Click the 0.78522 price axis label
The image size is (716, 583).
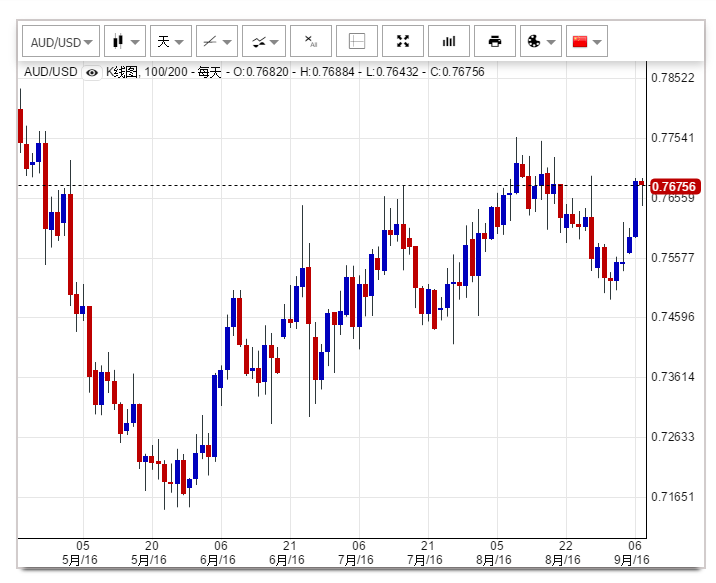tap(673, 78)
